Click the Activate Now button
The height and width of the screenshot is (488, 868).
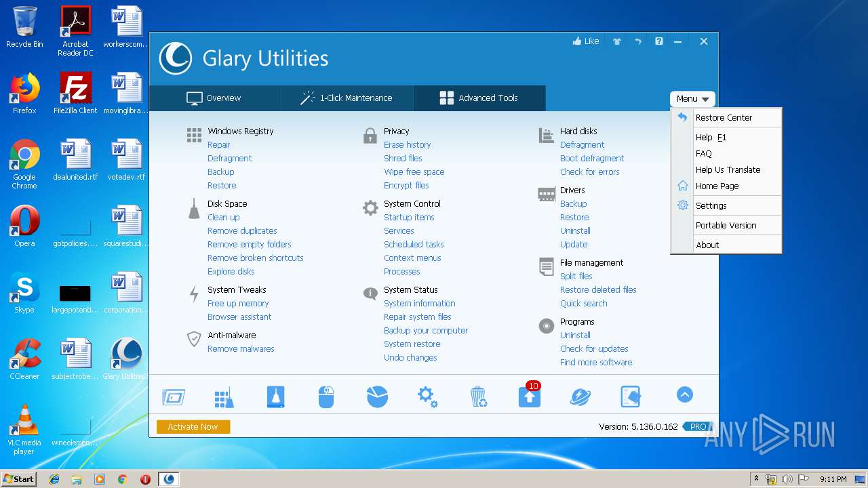tap(193, 427)
